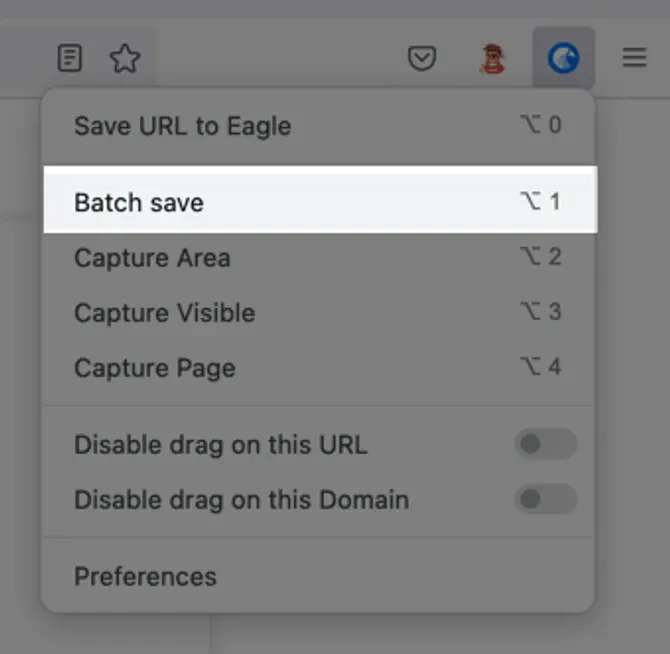Bookmark this page with the star icon
The width and height of the screenshot is (670, 654).
click(125, 58)
